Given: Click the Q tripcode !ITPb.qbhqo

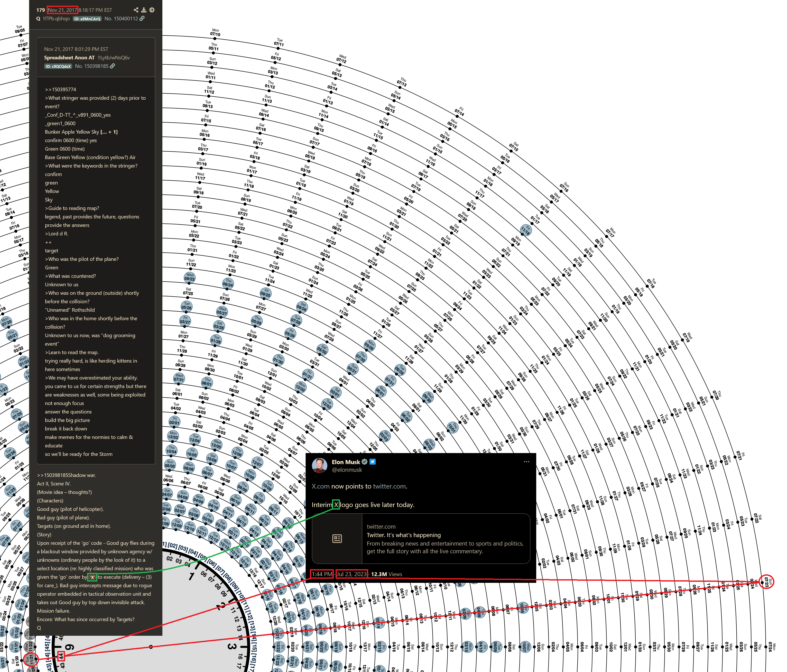Looking at the screenshot, I should tap(56, 18).
